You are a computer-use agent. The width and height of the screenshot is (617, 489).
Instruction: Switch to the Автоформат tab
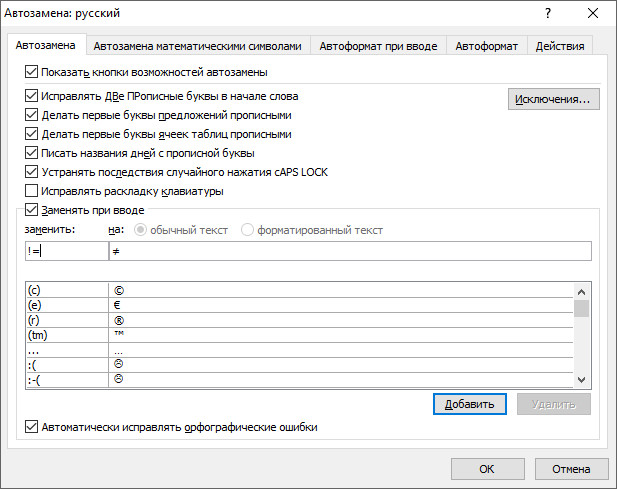[x=486, y=46]
